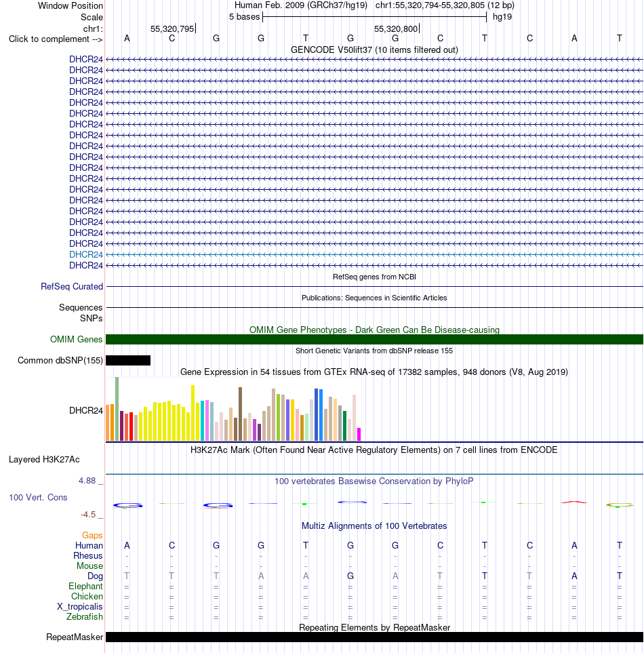
Task: Click the Chicken species label
Action: [x=87, y=596]
